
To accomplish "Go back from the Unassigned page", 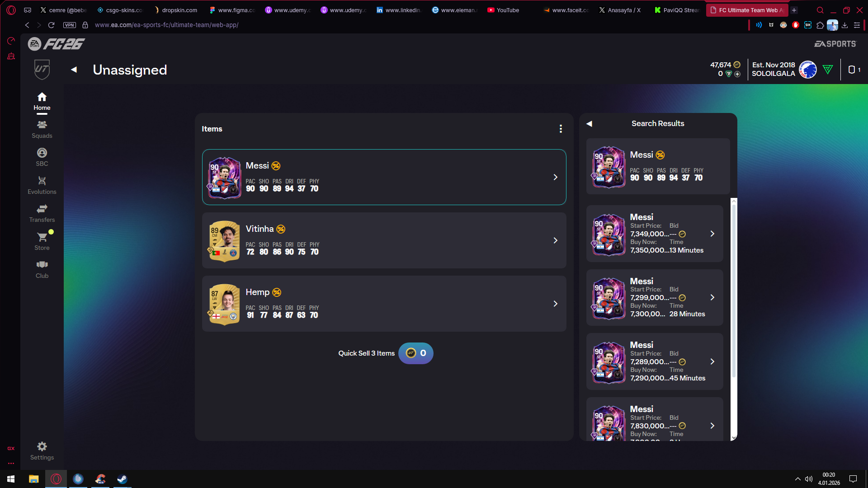I will [74, 70].
